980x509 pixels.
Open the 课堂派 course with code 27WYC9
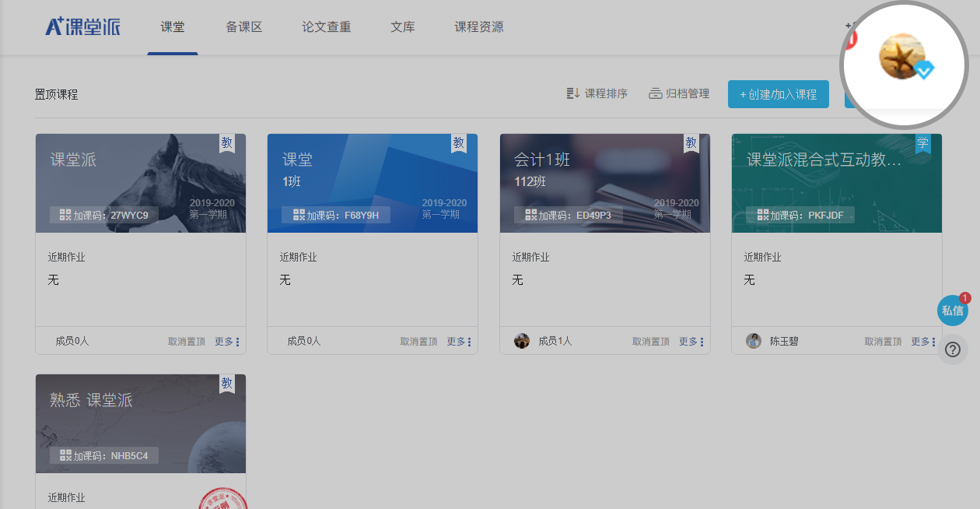73,160
